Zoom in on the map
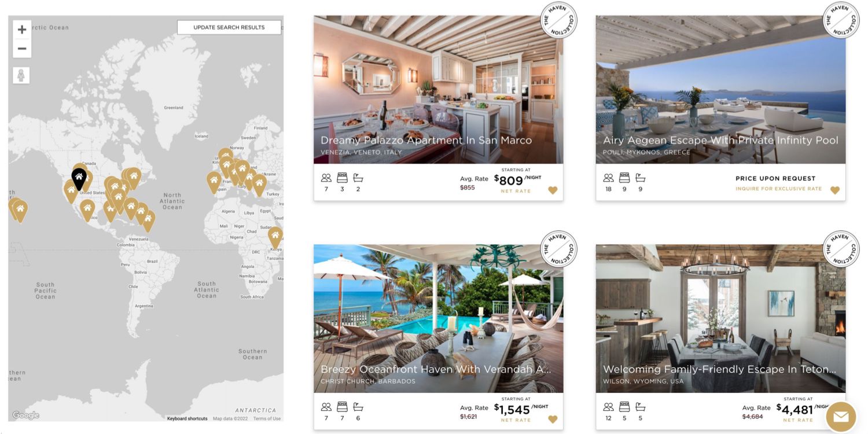Image resolution: width=868 pixels, height=434 pixels. click(22, 30)
